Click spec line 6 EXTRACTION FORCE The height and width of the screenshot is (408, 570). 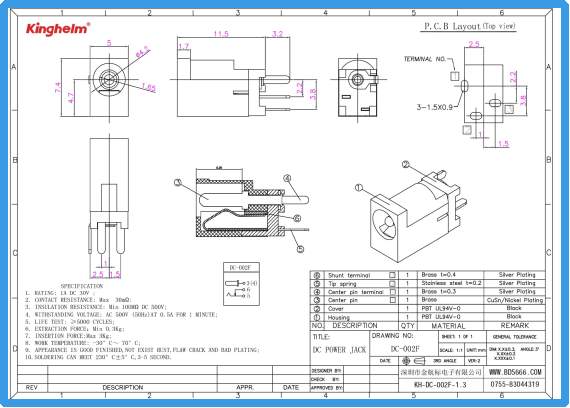(x=75, y=329)
